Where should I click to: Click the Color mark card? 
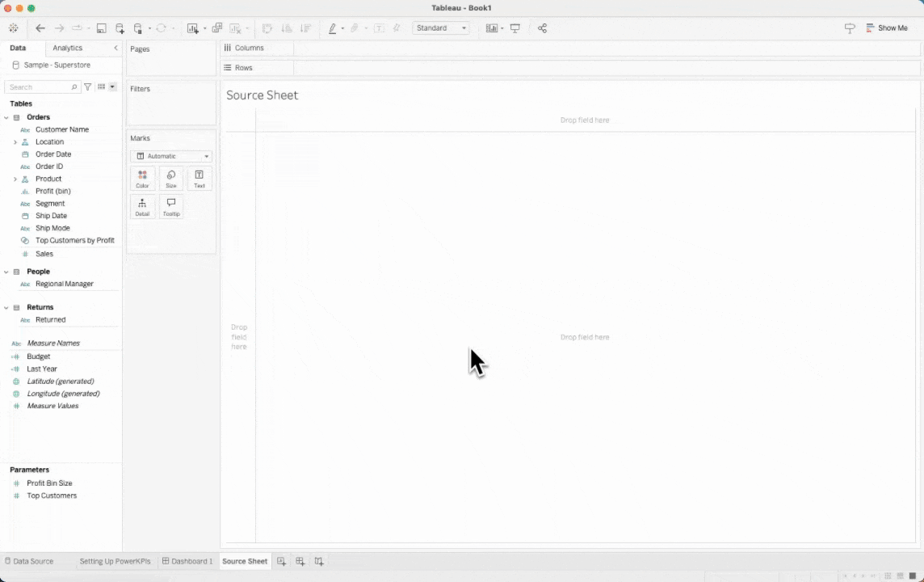pyautogui.click(x=143, y=178)
